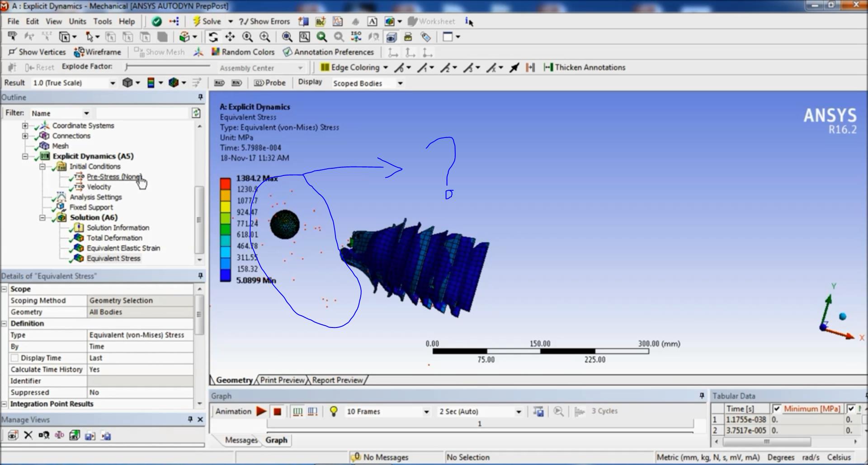
Task: Stop the animation
Action: [277, 412]
